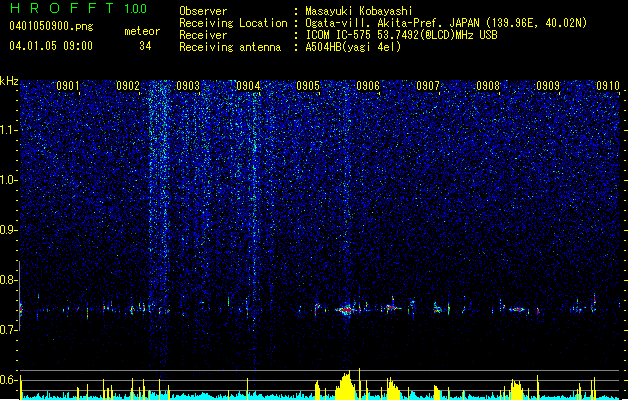629x400 pixels.
Task: Click the 0.6 kHz axis tick label
Action: pyautogui.click(x=8, y=380)
